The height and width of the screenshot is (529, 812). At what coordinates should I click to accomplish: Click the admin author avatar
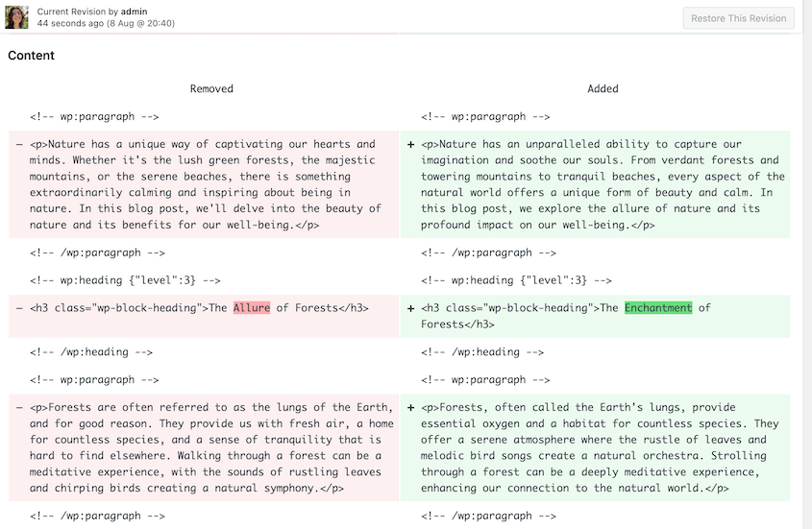tap(16, 17)
